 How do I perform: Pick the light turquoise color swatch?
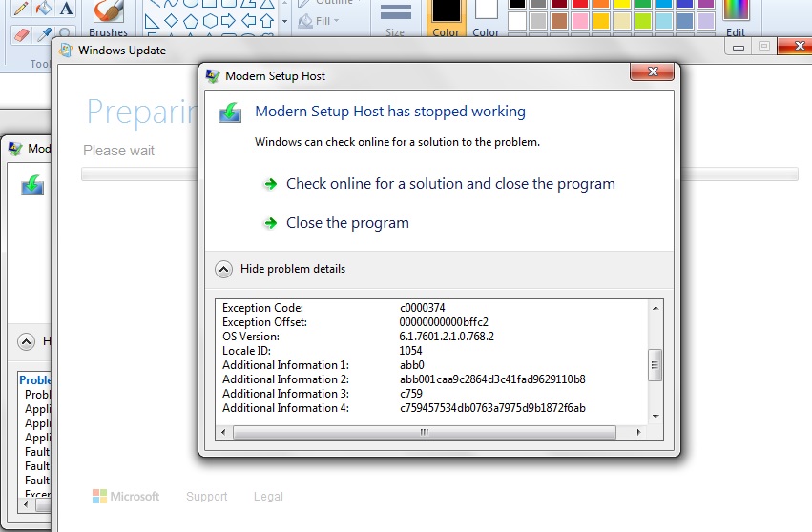[x=664, y=21]
